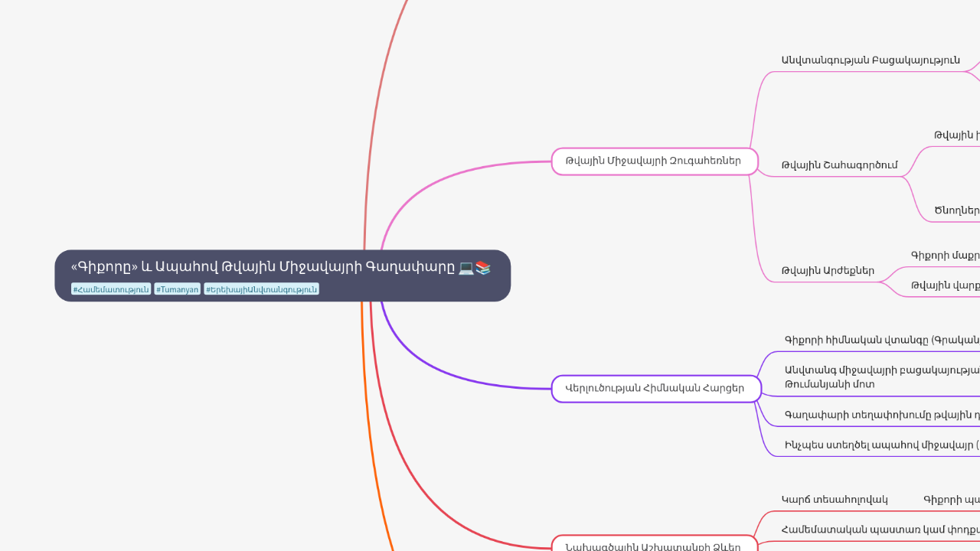
Task: Select the Թվային Արժեքներ node
Action: point(826,270)
